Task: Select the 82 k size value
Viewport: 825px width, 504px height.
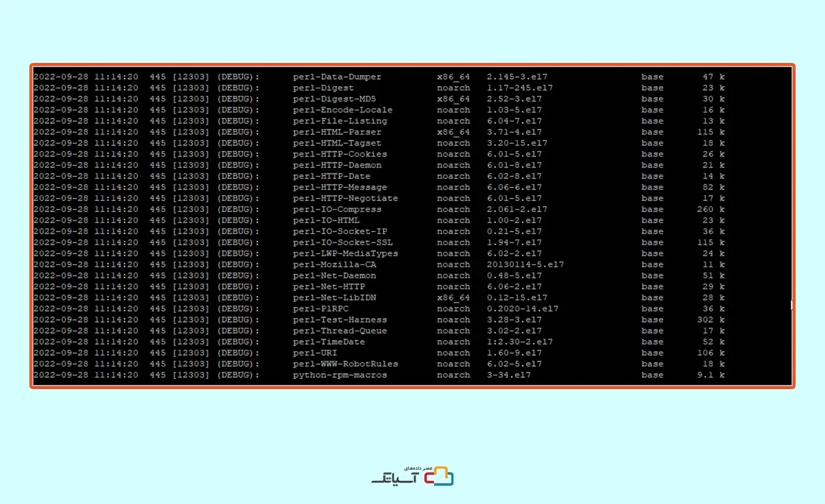Action: click(713, 187)
